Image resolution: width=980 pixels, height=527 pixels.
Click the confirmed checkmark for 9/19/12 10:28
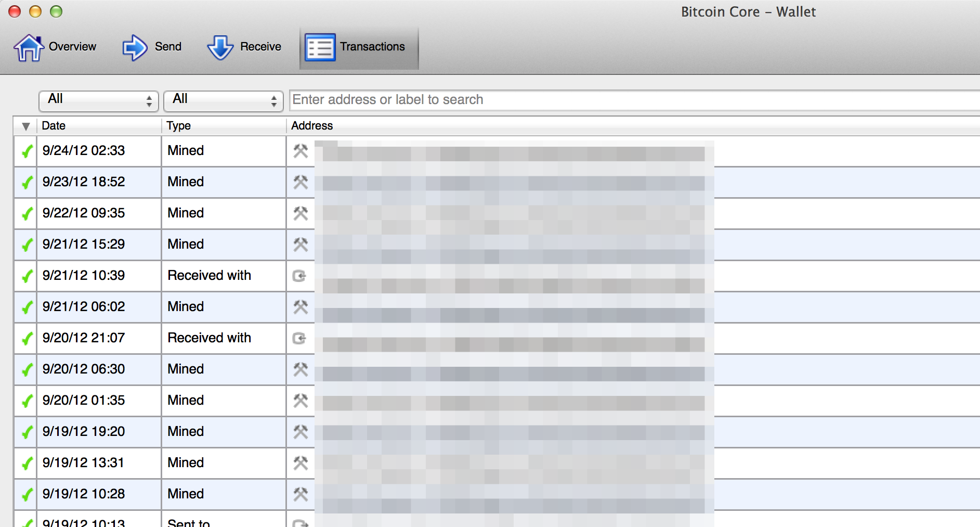(x=27, y=494)
